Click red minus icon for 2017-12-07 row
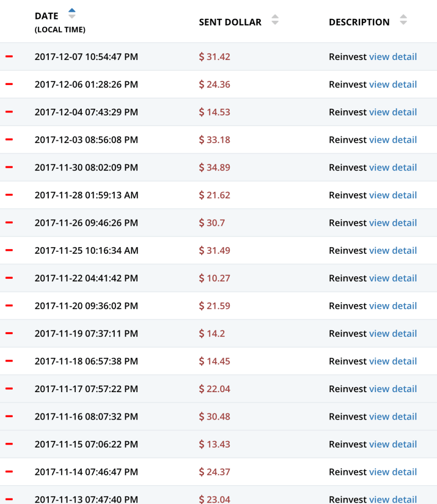Viewport: 437px width, 504px height. pyautogui.click(x=9, y=56)
